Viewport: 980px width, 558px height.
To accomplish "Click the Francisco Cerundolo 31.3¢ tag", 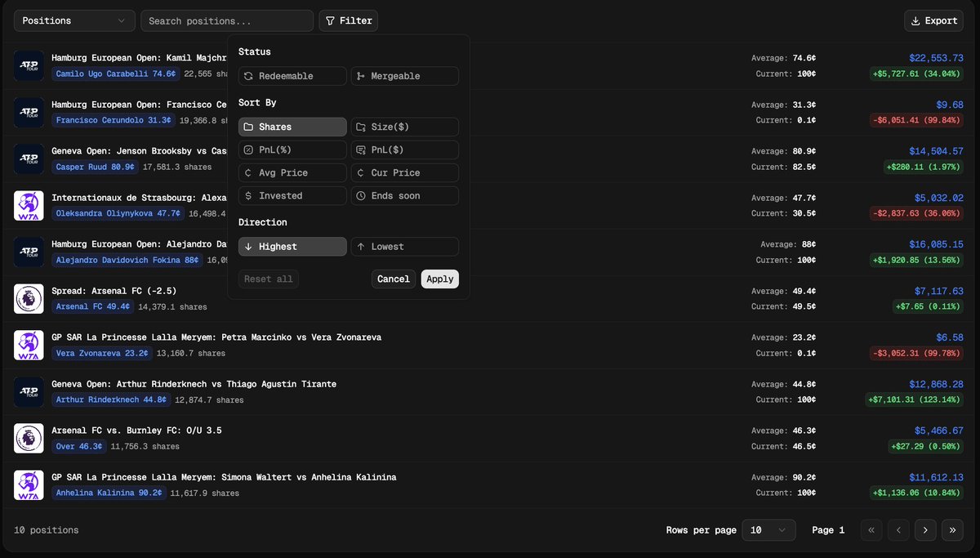I will (x=114, y=120).
